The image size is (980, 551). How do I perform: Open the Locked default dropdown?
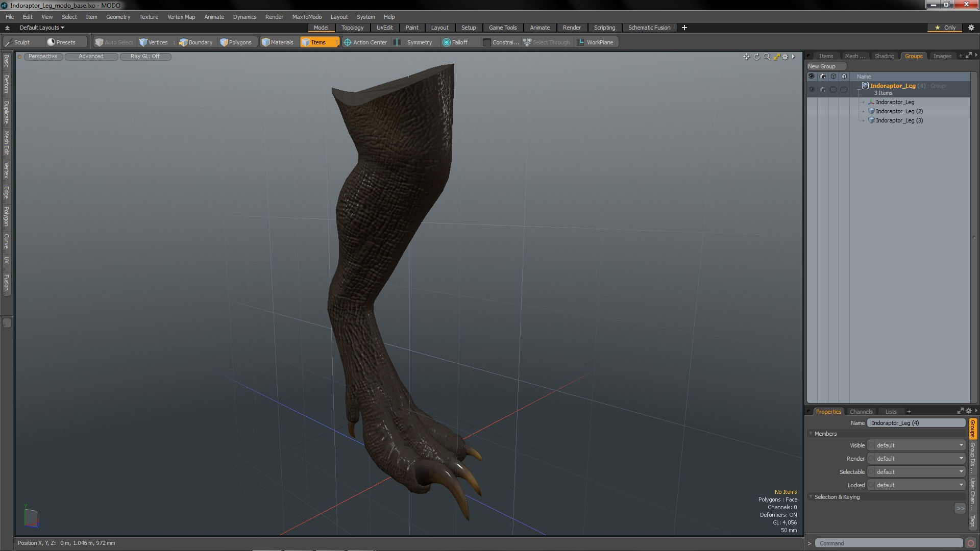click(917, 485)
